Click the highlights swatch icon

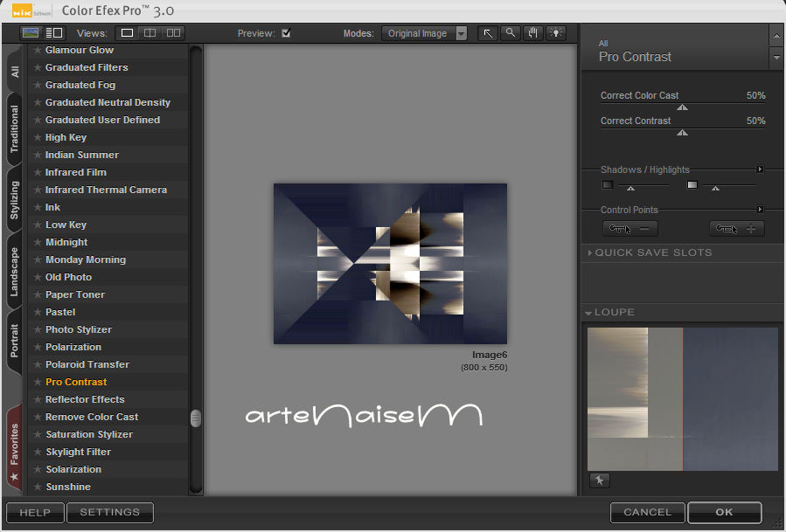[692, 185]
